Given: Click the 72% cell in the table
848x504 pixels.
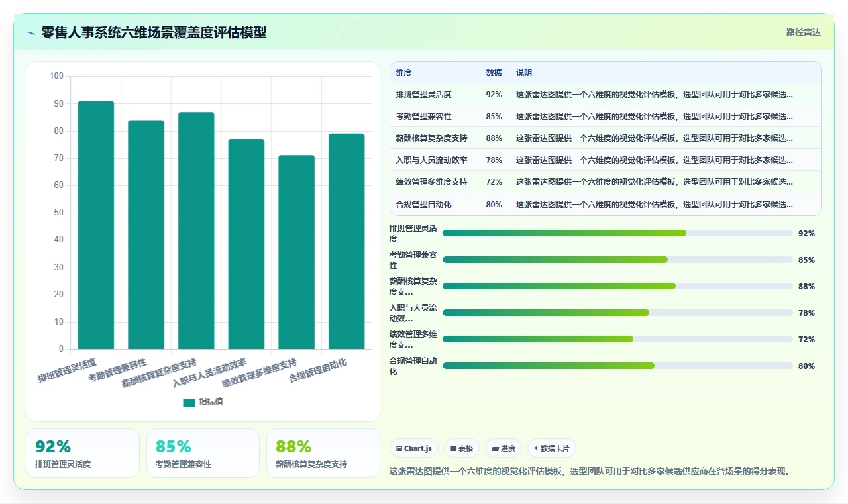Looking at the screenshot, I should (x=494, y=182).
